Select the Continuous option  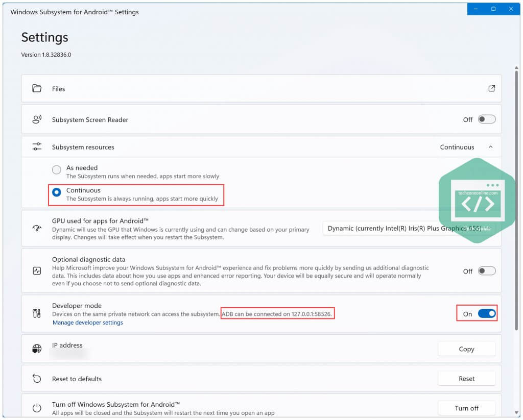click(56, 192)
